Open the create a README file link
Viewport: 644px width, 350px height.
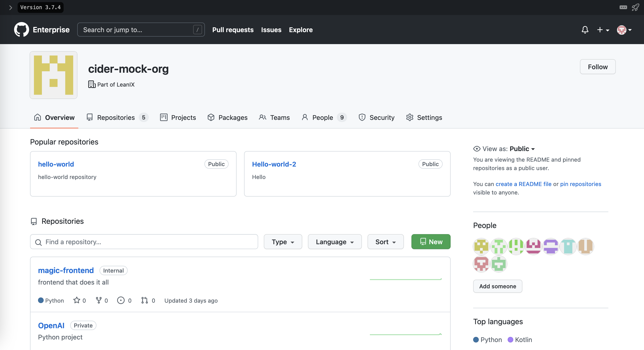coord(523,184)
